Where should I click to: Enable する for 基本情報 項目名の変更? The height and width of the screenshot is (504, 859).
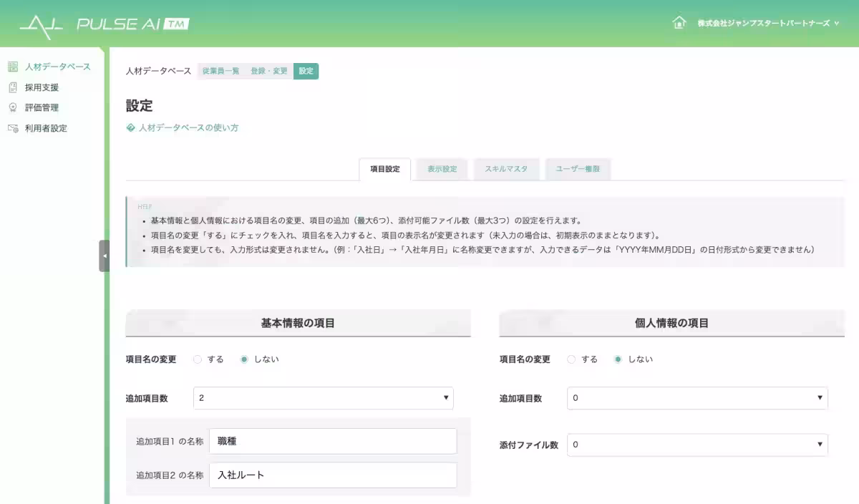pyautogui.click(x=198, y=359)
